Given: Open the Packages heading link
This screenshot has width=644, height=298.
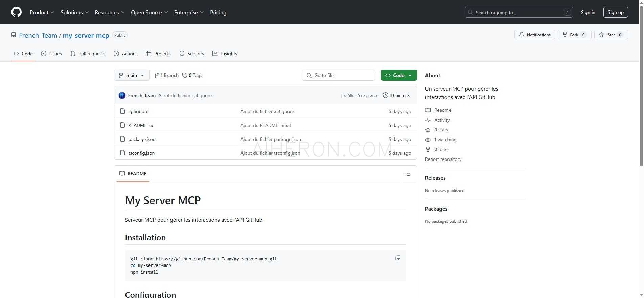Looking at the screenshot, I should pos(436,209).
